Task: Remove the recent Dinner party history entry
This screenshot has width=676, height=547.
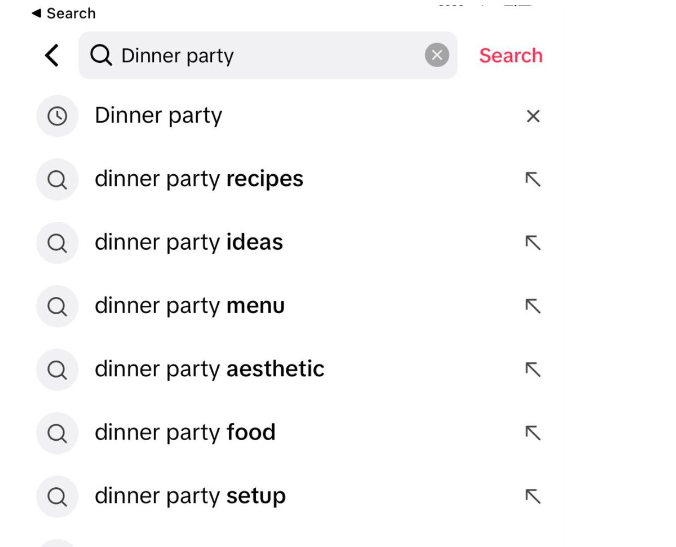Action: coord(533,116)
